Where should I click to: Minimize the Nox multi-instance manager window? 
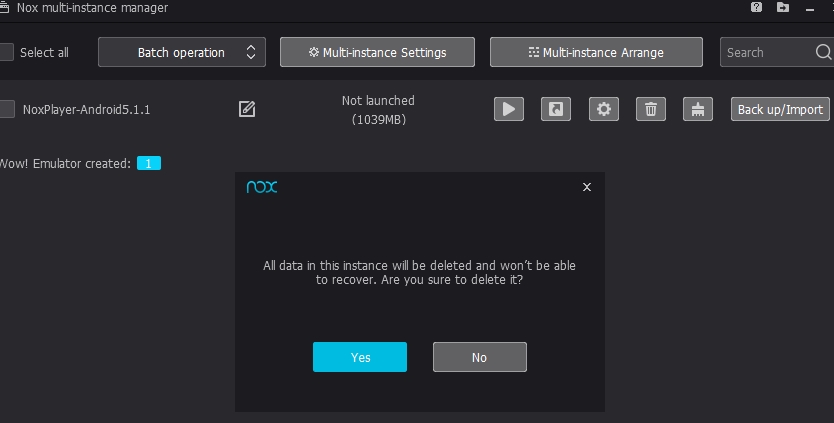point(810,9)
